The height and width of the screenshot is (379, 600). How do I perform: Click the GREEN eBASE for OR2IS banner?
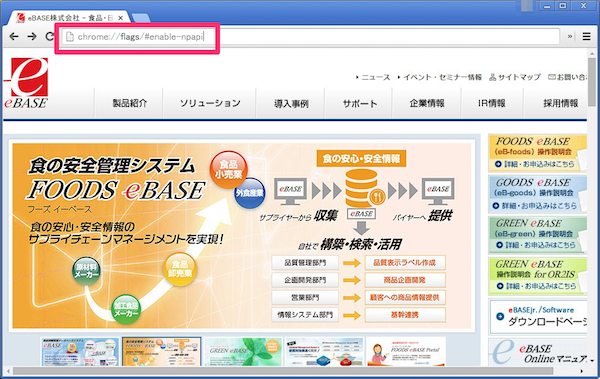pyautogui.click(x=538, y=276)
